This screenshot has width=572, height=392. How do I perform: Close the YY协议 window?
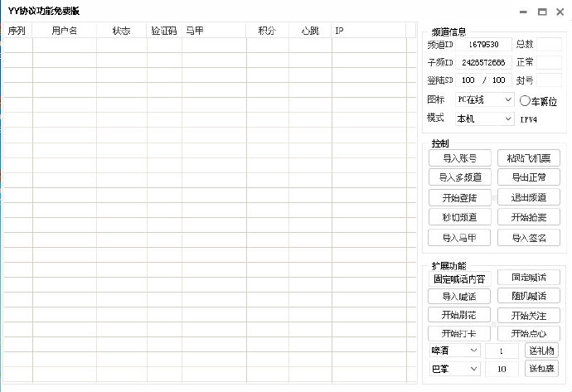pos(560,12)
